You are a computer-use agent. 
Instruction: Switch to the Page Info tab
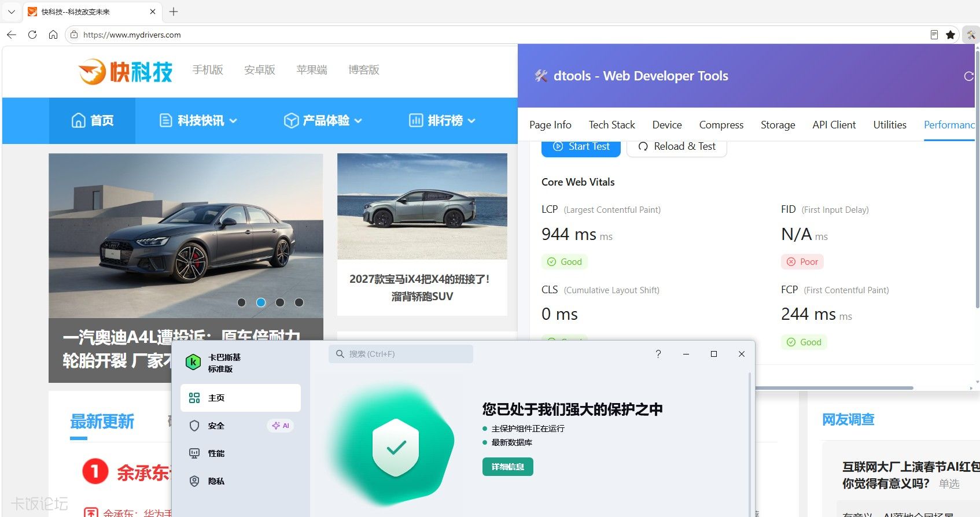pos(550,125)
